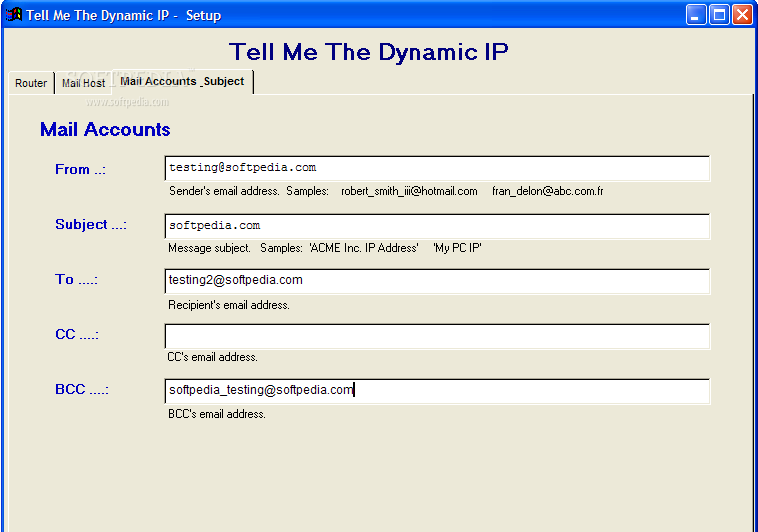Click the app icon in title bar
This screenshot has height=532, width=758.
click(14, 15)
